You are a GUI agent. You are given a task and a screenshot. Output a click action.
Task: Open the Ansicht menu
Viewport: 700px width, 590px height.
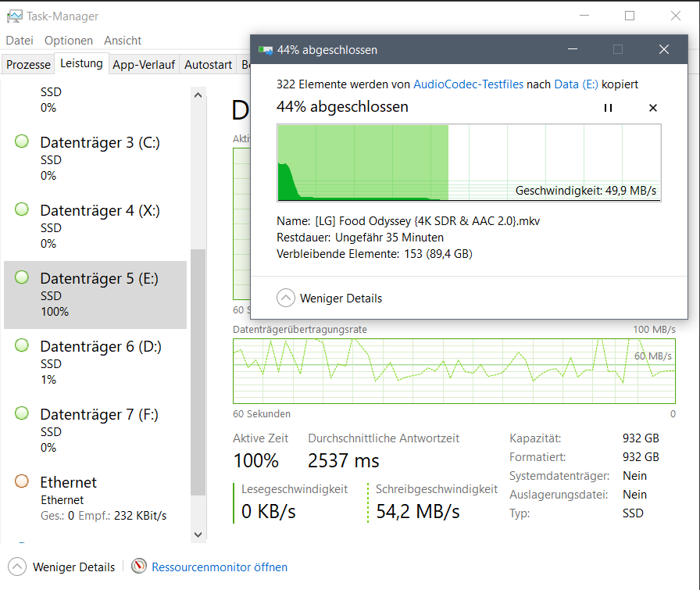(123, 41)
